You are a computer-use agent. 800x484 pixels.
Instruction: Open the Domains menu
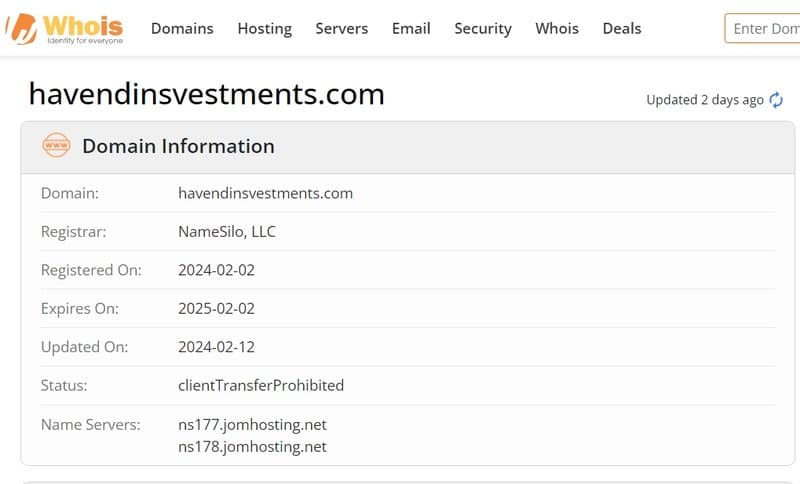pos(182,29)
